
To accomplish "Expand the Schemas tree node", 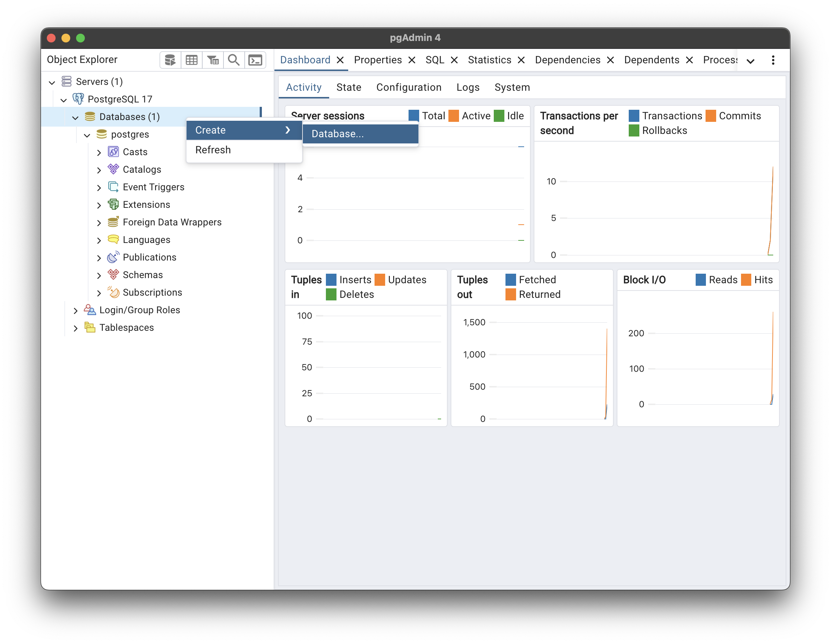I will coord(99,275).
